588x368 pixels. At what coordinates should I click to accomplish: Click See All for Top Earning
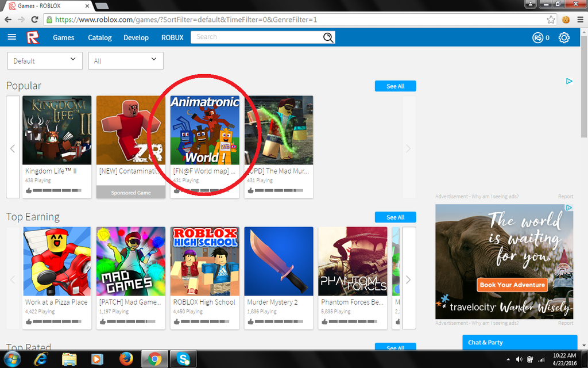point(395,217)
